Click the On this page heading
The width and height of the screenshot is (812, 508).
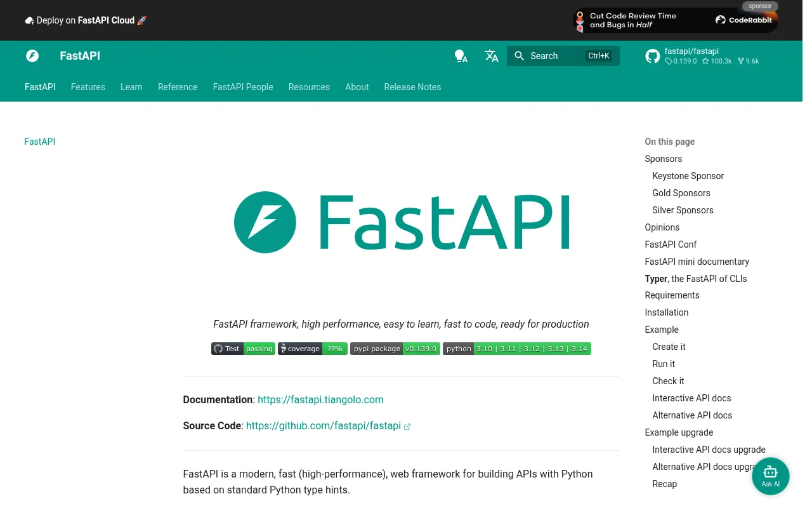tap(670, 142)
